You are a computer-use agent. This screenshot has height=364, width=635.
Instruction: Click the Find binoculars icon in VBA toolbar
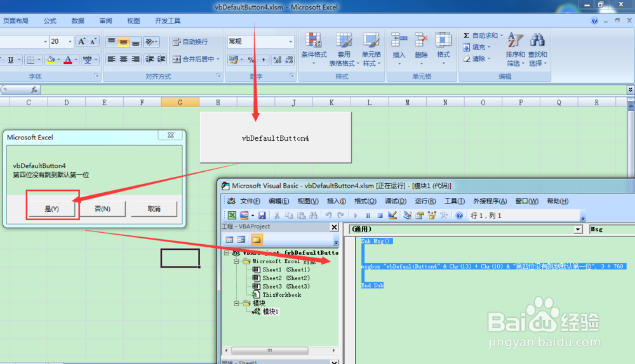[313, 216]
